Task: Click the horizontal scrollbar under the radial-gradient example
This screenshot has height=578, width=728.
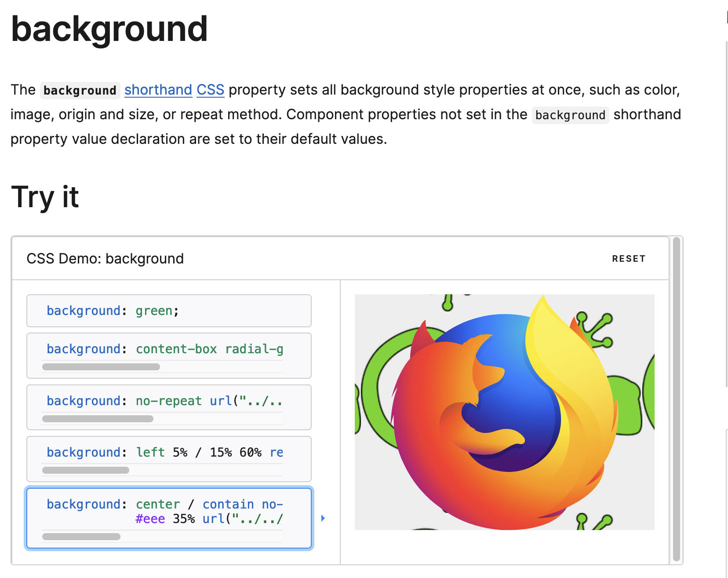Action: [x=100, y=366]
